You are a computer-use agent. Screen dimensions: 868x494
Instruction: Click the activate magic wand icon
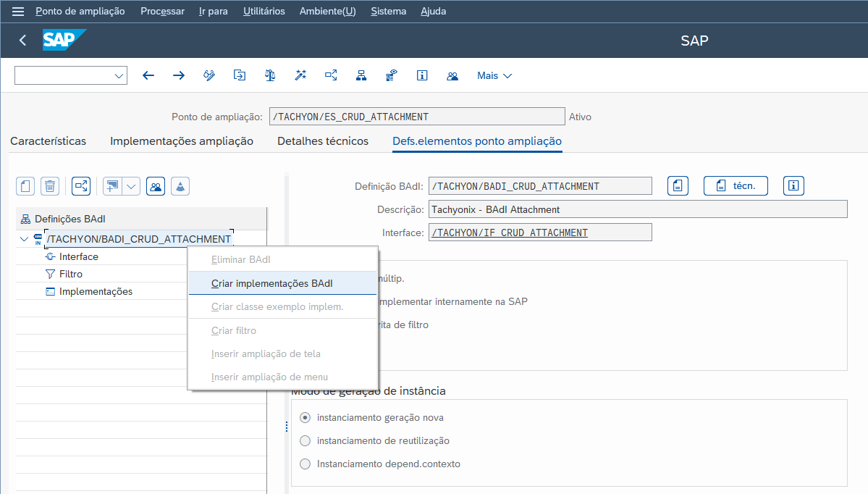point(300,75)
